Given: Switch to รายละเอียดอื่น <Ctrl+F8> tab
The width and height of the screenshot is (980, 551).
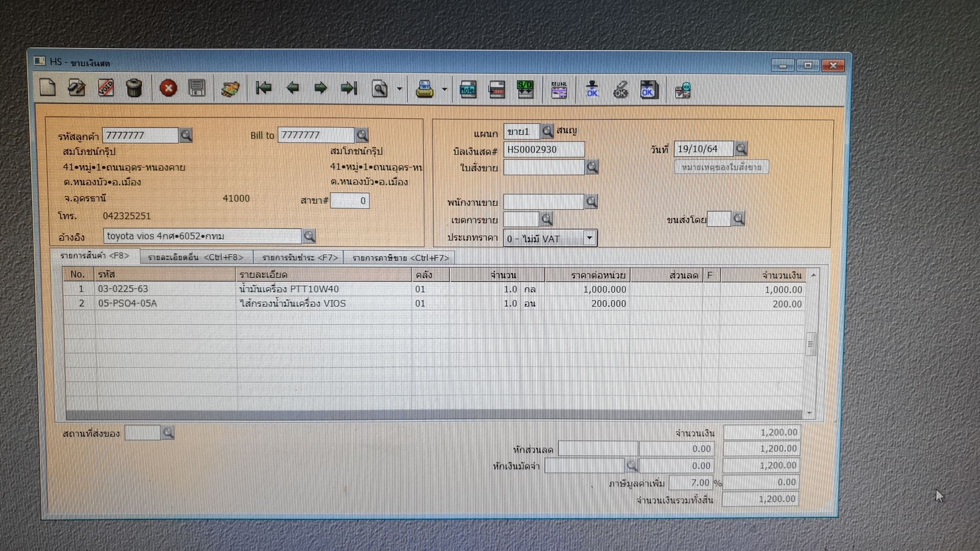Looking at the screenshot, I should coord(196,257).
